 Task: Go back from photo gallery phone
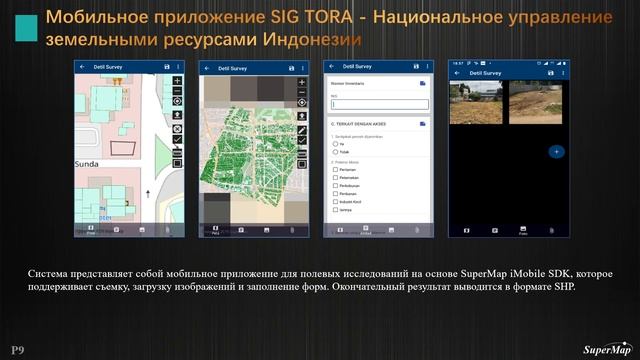click(457, 73)
